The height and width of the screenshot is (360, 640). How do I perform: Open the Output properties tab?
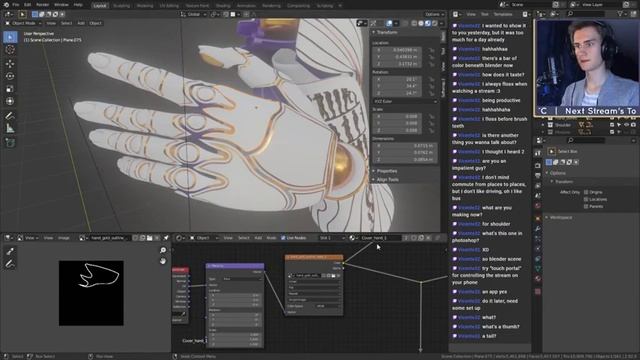(x=538, y=175)
